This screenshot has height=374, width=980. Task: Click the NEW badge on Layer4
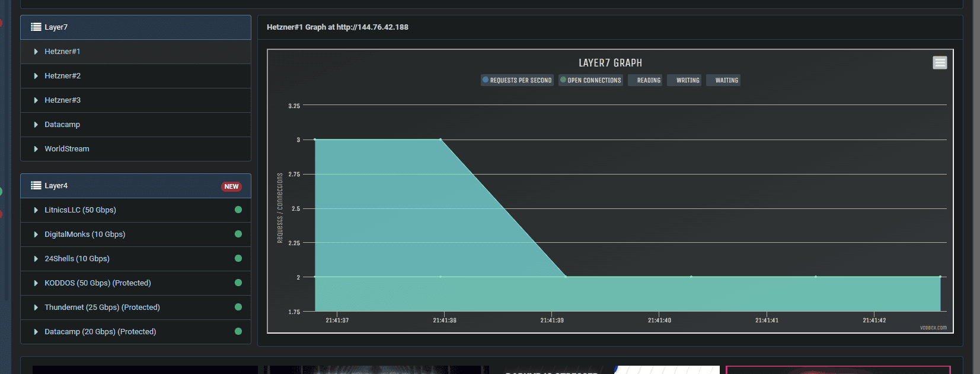pos(231,186)
